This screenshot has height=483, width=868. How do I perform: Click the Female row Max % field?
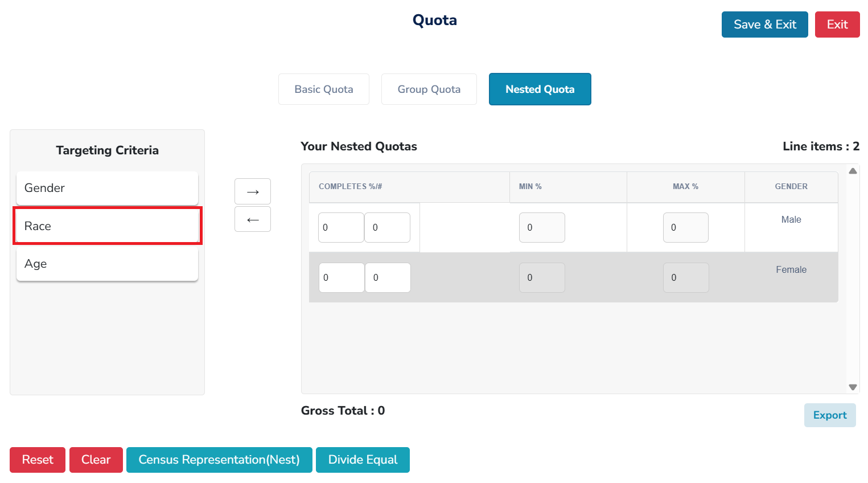click(685, 277)
